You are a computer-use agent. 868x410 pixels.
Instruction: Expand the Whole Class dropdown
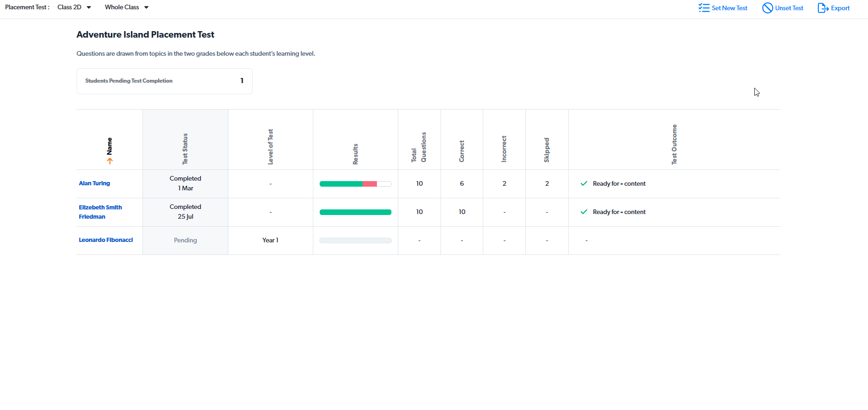point(127,7)
